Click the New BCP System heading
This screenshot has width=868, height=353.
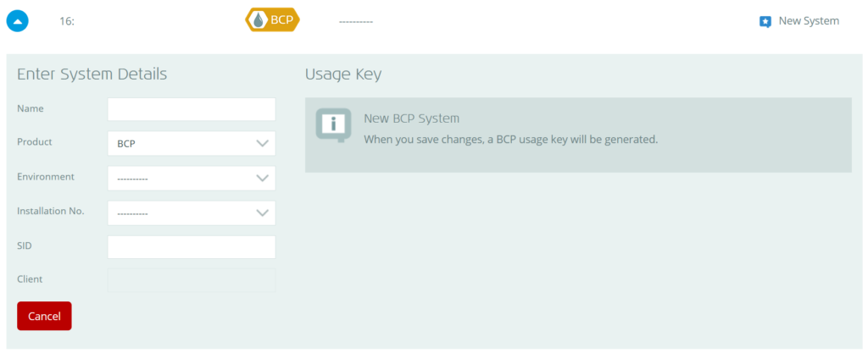point(411,119)
